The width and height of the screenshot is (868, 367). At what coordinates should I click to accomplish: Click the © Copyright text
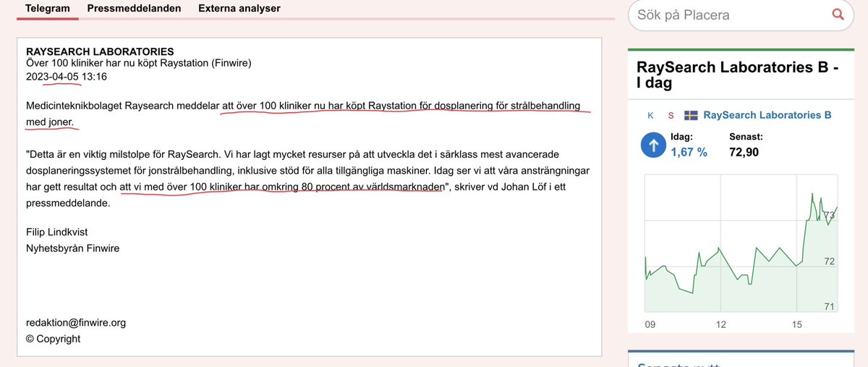(54, 339)
